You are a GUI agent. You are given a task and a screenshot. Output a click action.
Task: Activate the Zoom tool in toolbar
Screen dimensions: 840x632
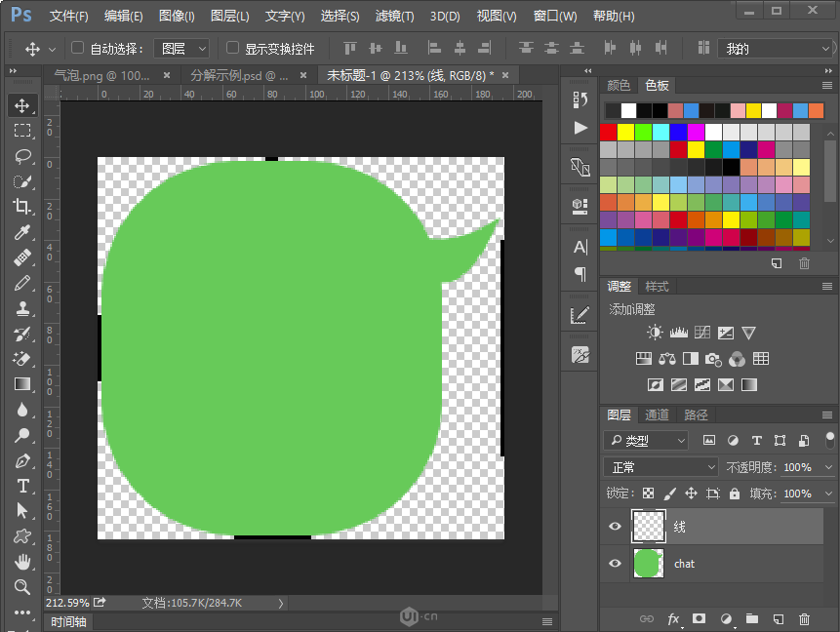(22, 587)
